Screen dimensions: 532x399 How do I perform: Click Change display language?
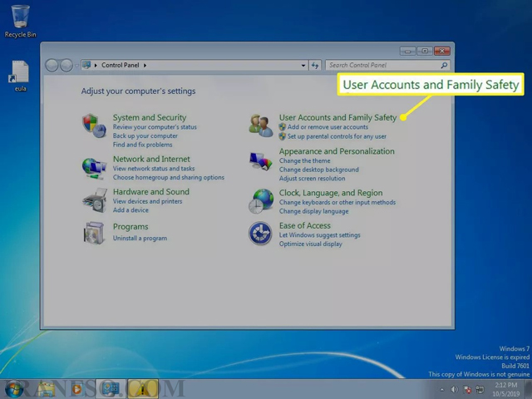313,211
